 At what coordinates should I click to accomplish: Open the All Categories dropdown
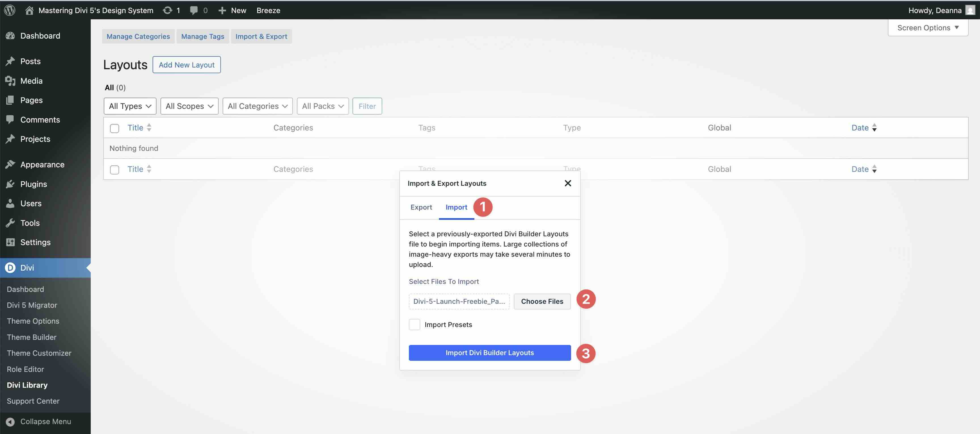(x=257, y=106)
